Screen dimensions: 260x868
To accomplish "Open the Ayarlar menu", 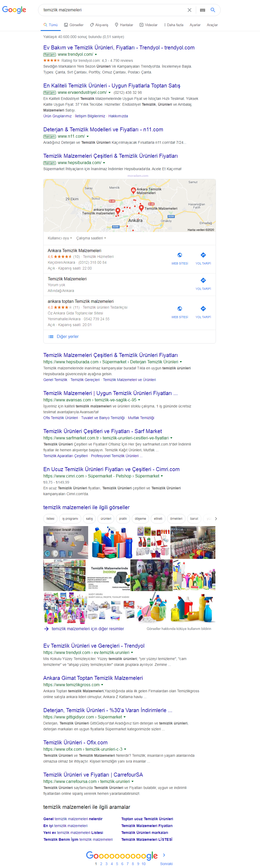I will point(195,25).
